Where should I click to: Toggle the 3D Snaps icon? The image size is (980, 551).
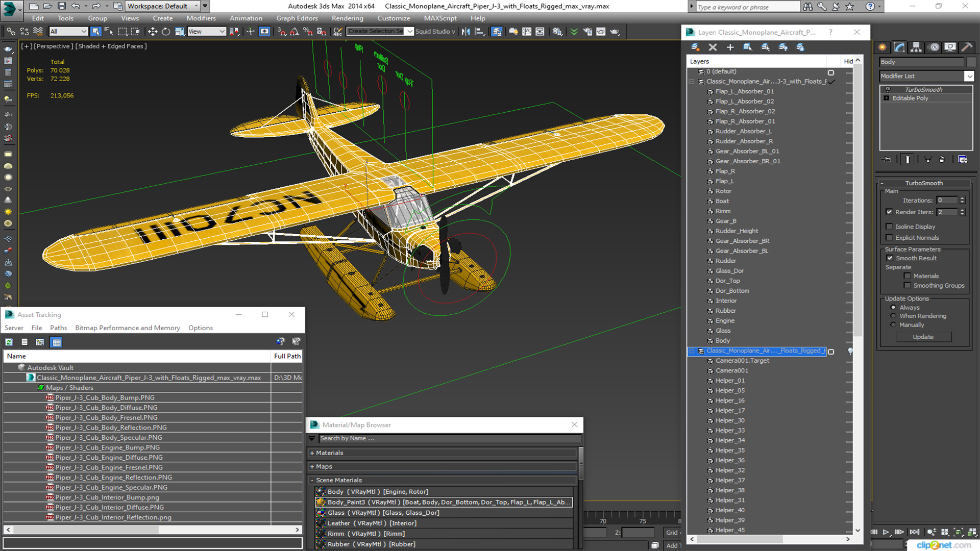coord(282,32)
